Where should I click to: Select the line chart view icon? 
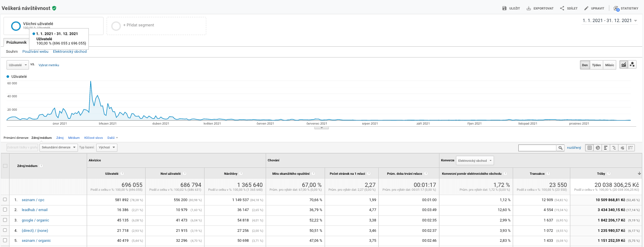coord(624,65)
